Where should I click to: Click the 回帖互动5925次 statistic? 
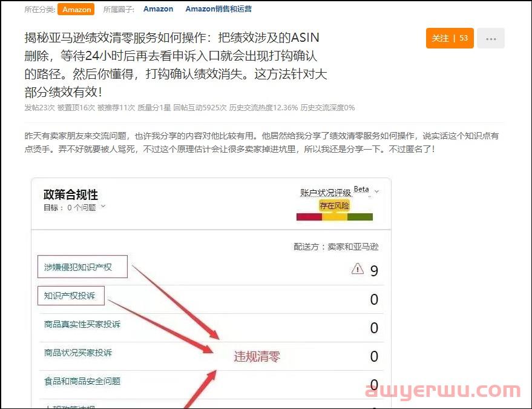[x=200, y=108]
